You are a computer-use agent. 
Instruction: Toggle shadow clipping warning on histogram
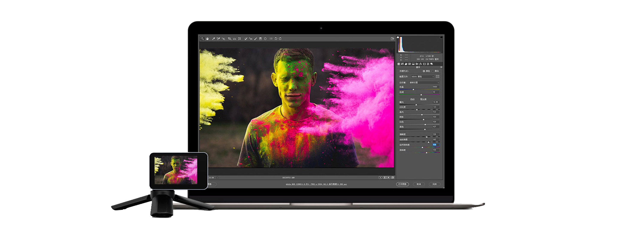coord(398,37)
